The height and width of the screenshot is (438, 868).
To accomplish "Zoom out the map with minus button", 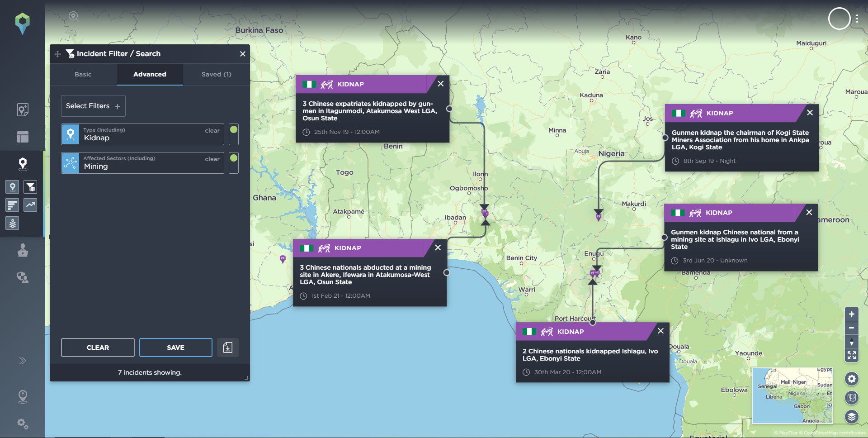I will click(x=852, y=328).
